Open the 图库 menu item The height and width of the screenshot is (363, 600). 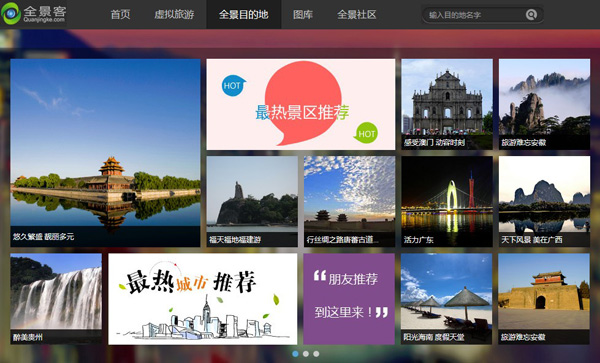(303, 15)
